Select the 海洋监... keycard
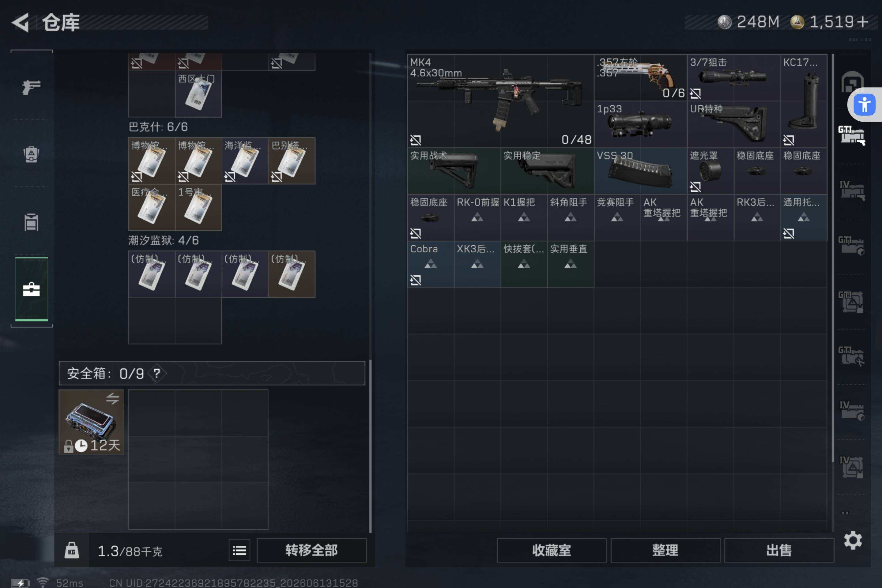Viewport: 882px width, 588px height. click(245, 161)
